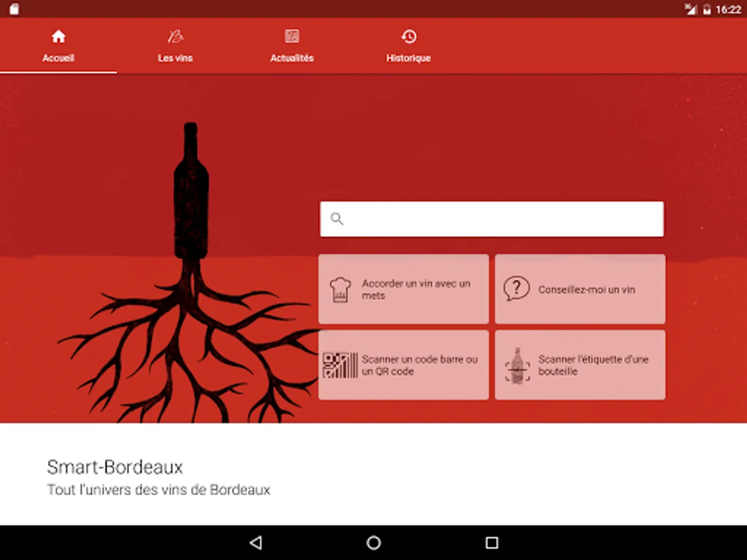Tap the Historique clock icon
Screen dimensions: 747x560
point(408,37)
